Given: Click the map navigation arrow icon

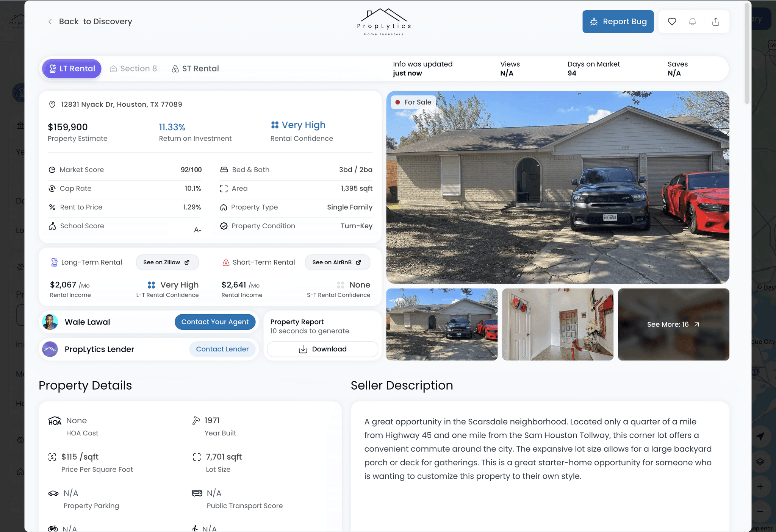Looking at the screenshot, I should point(760,436).
